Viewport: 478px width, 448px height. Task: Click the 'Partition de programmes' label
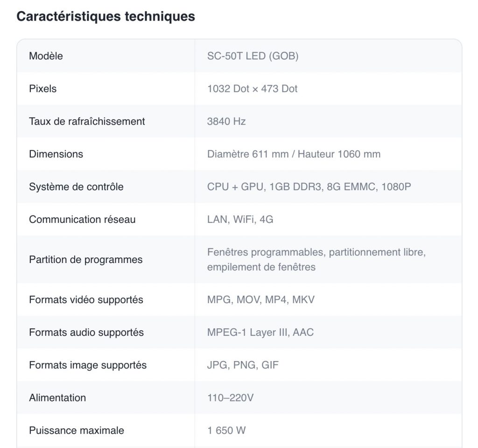(x=86, y=260)
